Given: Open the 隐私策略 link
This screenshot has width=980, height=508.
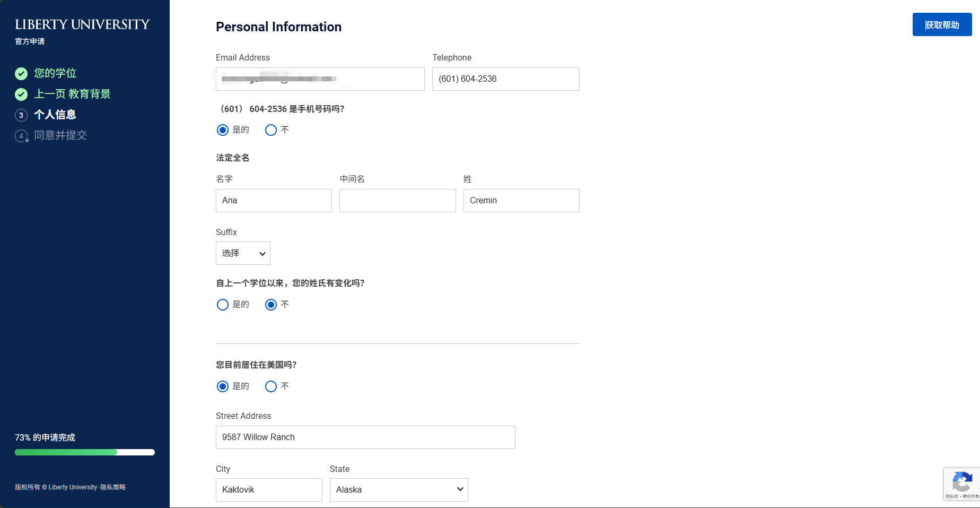Looking at the screenshot, I should [x=113, y=487].
